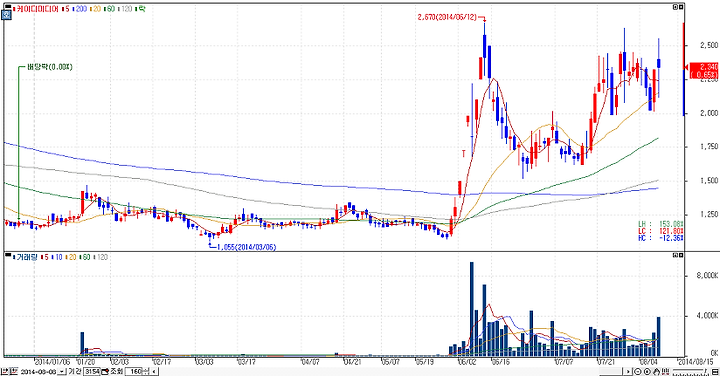The image size is (720, 376).
Task: Toggle the volume 60-day average legend
Action: click(85, 257)
